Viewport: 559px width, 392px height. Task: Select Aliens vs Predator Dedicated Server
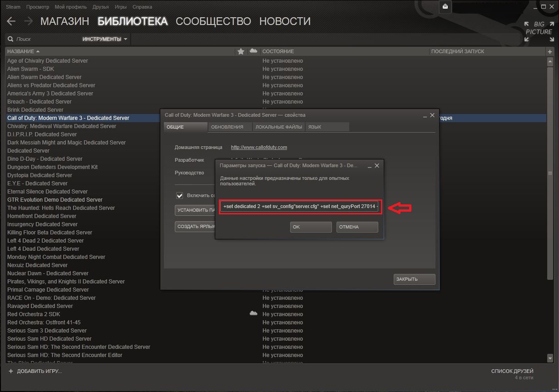point(51,85)
